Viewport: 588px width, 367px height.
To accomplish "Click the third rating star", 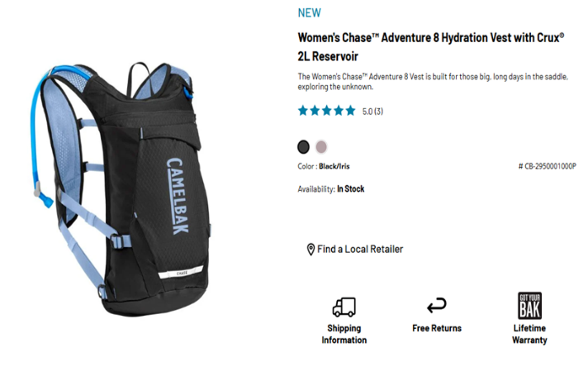I will (x=327, y=111).
